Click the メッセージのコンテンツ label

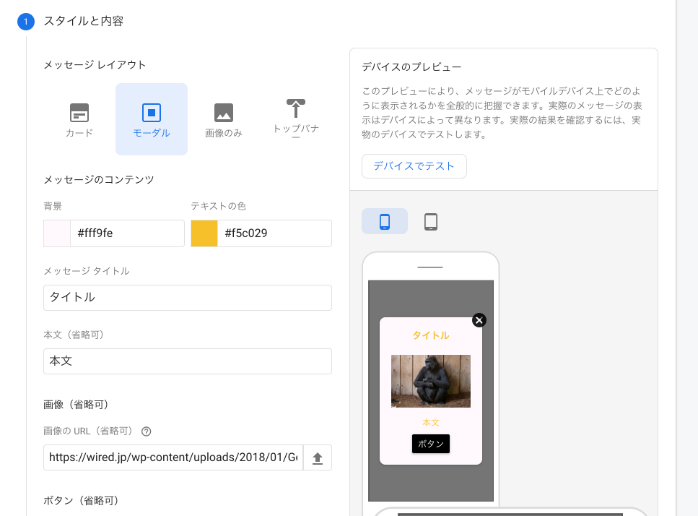98,179
